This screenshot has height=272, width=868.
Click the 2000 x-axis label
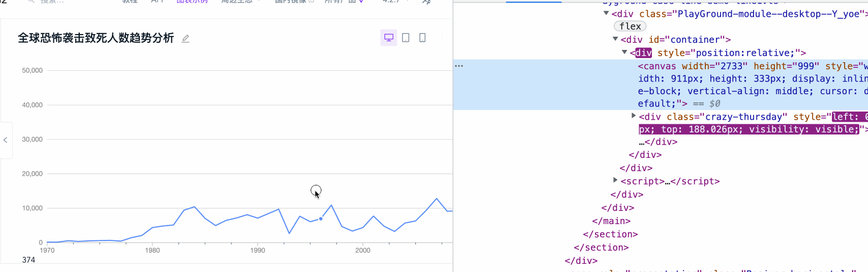363,250
